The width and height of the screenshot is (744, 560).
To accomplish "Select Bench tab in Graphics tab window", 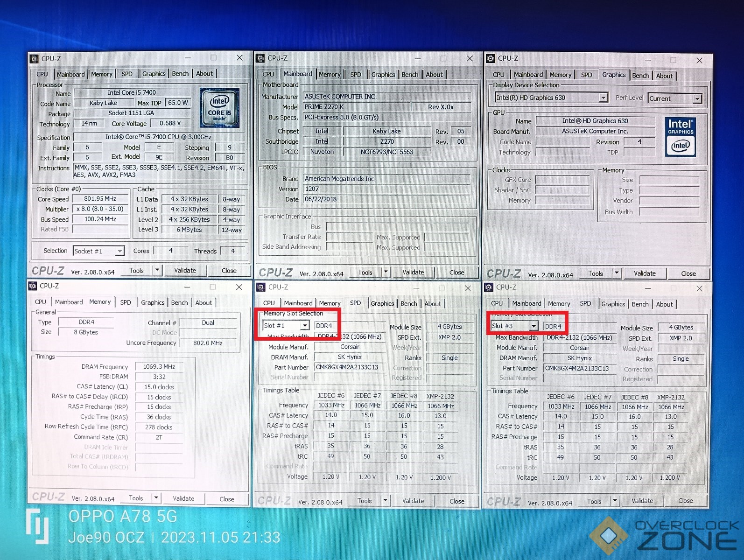I will (640, 76).
